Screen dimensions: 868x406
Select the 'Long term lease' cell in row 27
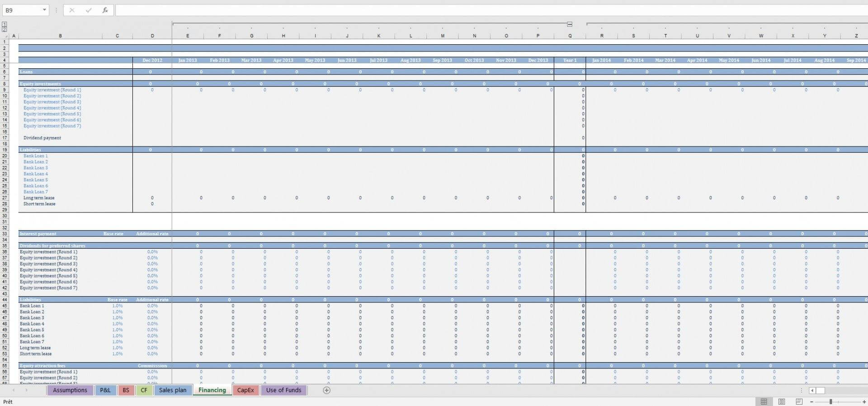click(39, 198)
